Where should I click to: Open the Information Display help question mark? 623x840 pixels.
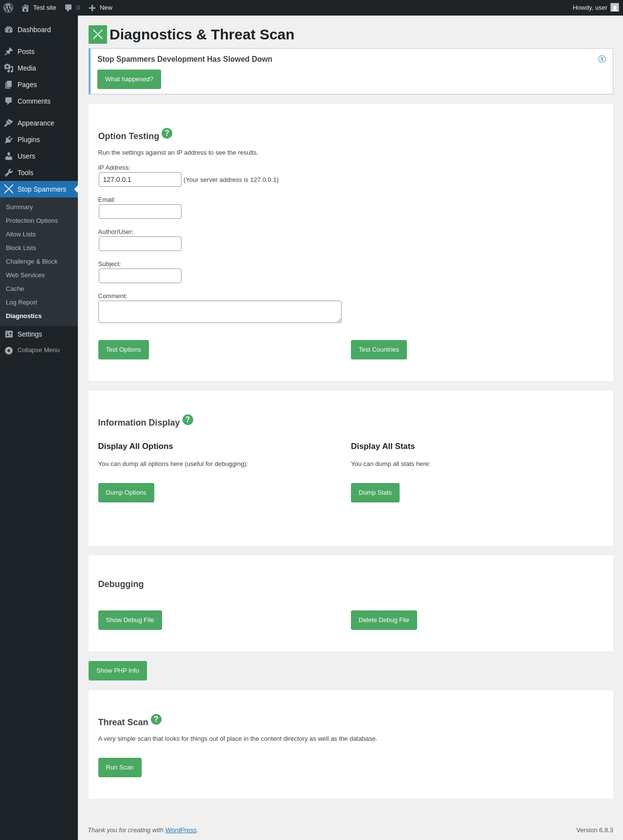(188, 420)
